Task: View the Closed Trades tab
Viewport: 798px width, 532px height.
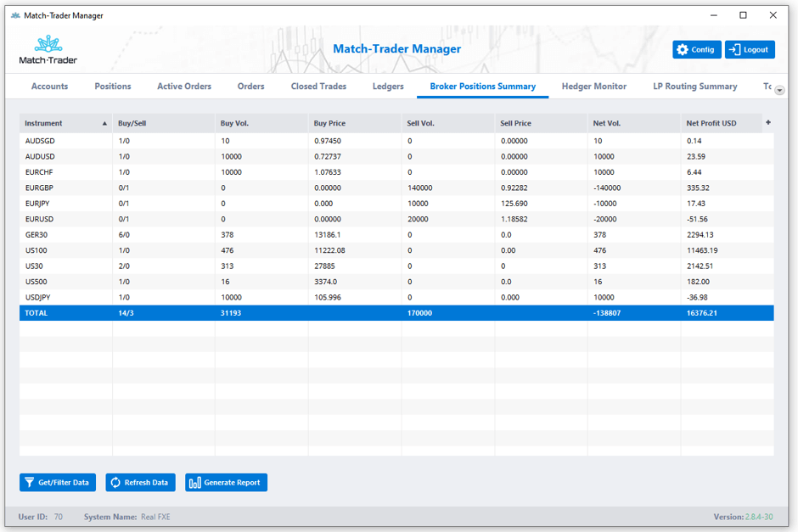Action: click(318, 86)
